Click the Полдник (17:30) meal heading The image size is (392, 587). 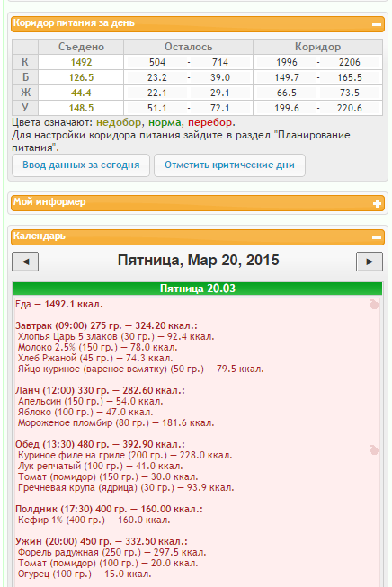tap(109, 509)
